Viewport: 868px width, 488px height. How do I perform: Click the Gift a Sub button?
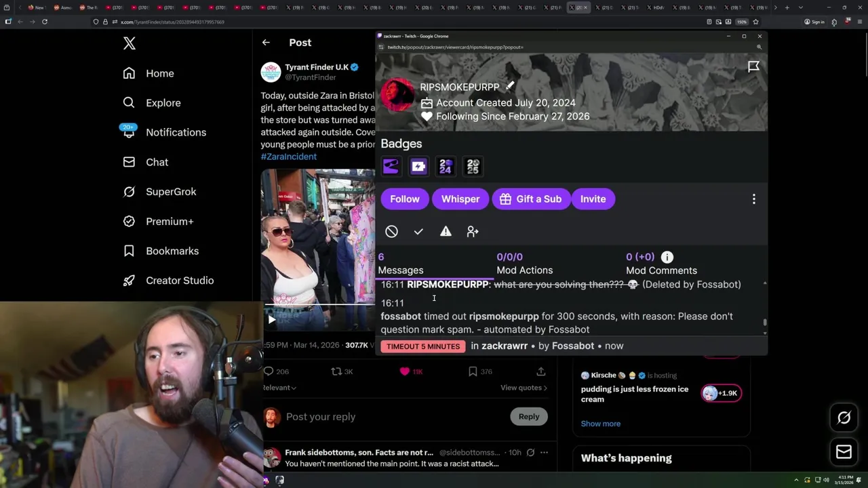tap(531, 199)
